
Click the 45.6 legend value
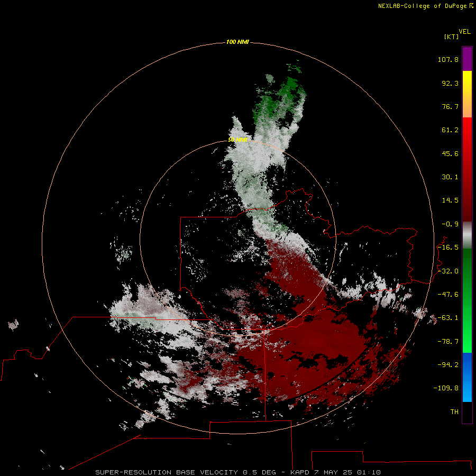(450, 153)
